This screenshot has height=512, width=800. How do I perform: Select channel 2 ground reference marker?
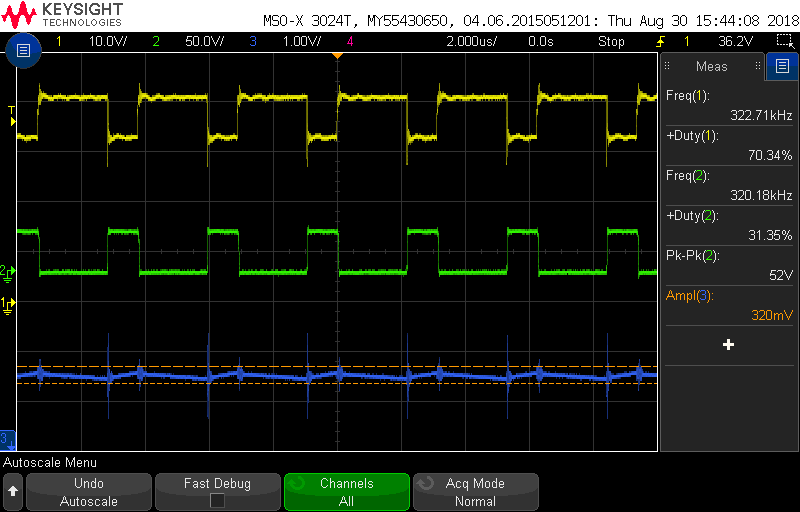pyautogui.click(x=8, y=273)
